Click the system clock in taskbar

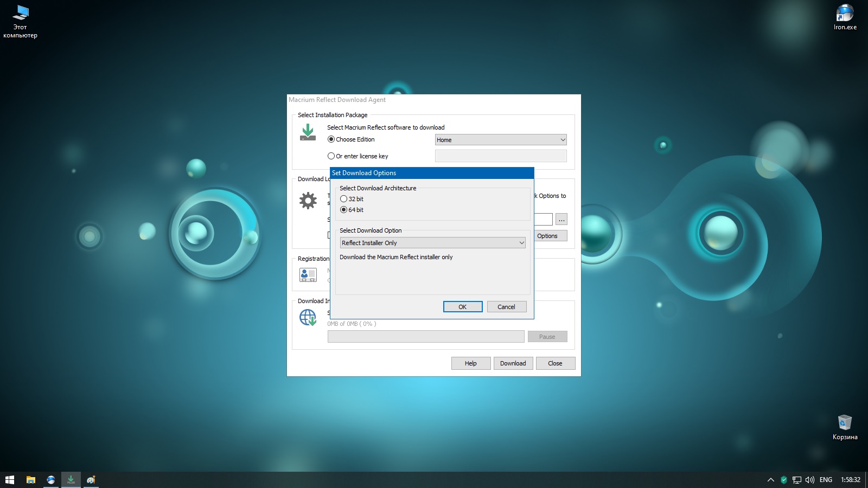pyautogui.click(x=850, y=480)
